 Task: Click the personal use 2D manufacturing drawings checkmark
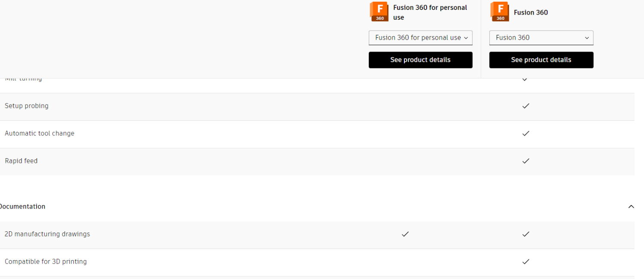coord(405,234)
